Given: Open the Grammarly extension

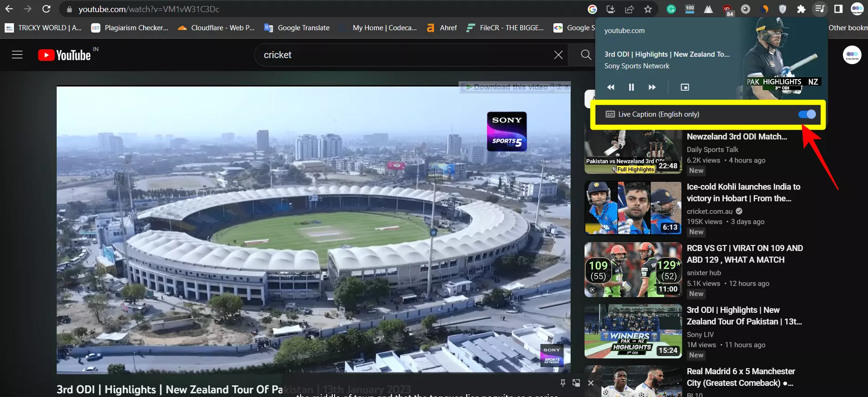Looking at the screenshot, I should click(x=671, y=9).
